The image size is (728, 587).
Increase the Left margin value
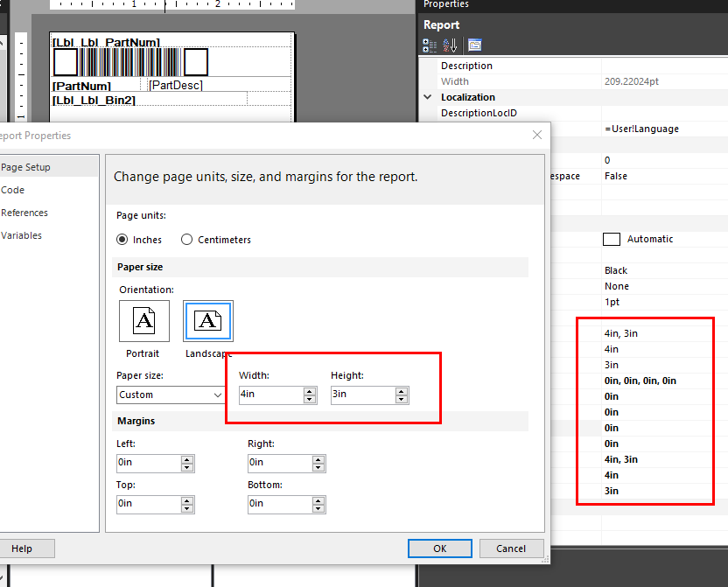(x=187, y=459)
